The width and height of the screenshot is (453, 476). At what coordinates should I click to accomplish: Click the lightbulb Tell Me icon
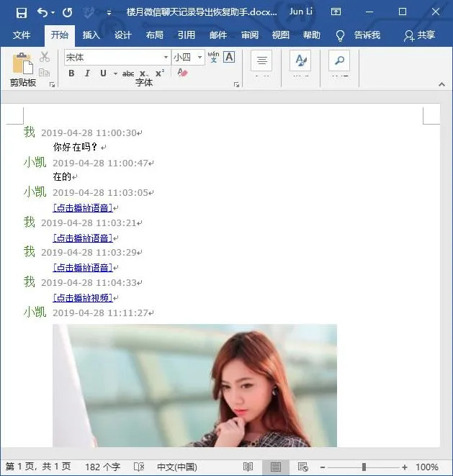(341, 35)
